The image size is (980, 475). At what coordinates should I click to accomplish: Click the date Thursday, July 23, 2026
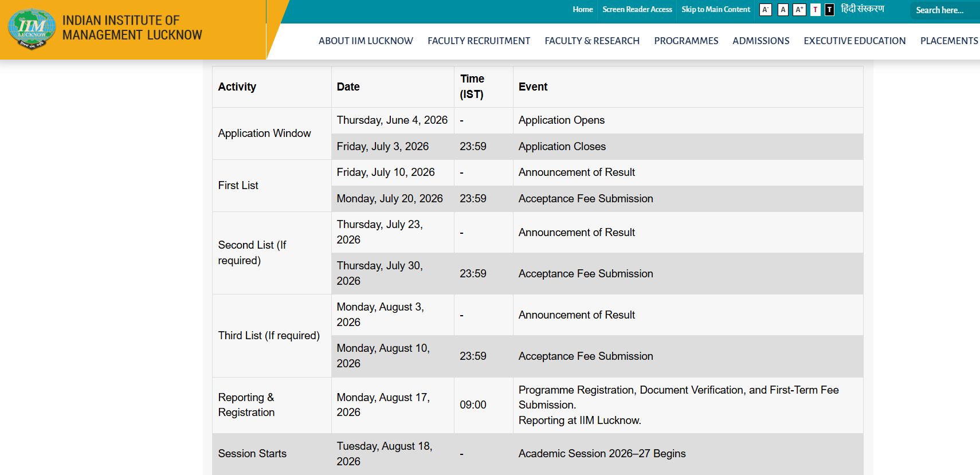(380, 232)
